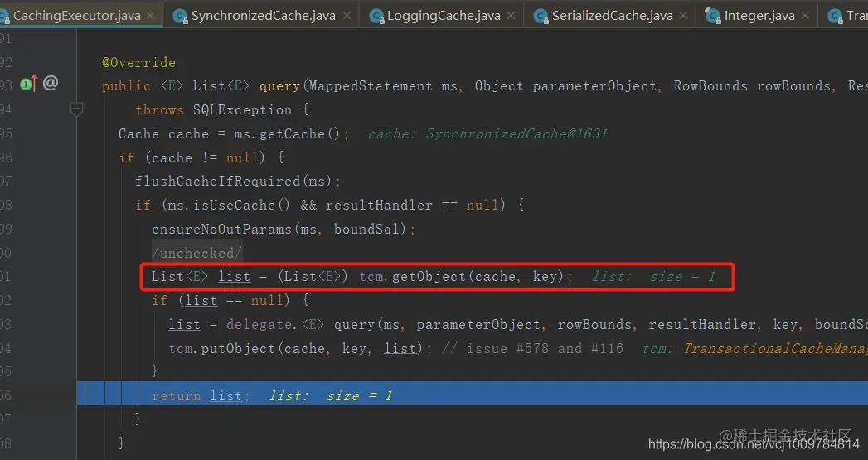
Task: Open the SynchronizedCache.java tab
Action: point(263,16)
